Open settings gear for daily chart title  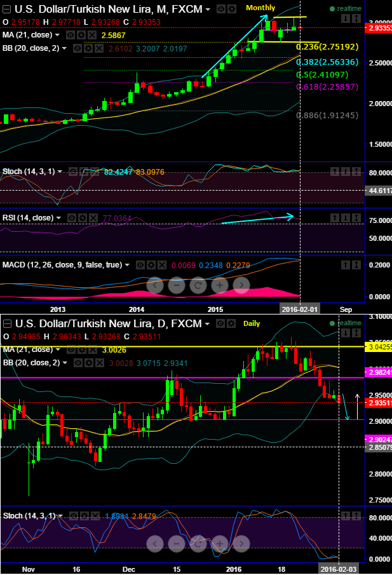[x=231, y=323]
